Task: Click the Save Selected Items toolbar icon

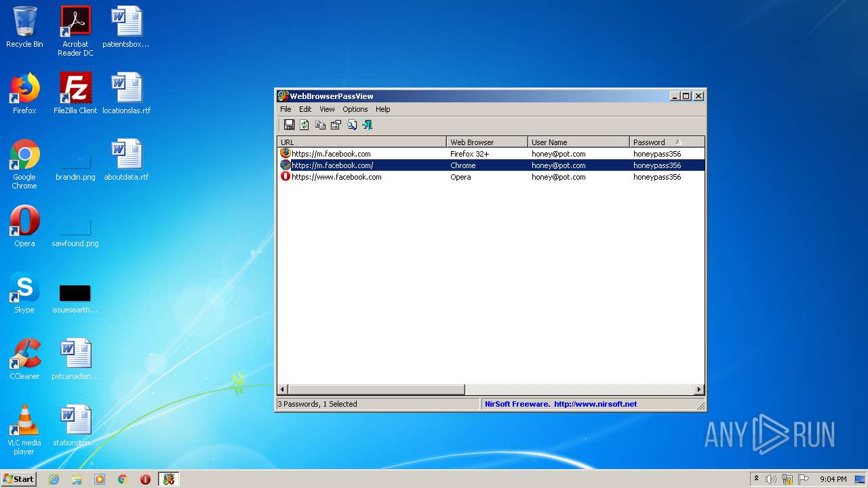Action: coord(289,125)
